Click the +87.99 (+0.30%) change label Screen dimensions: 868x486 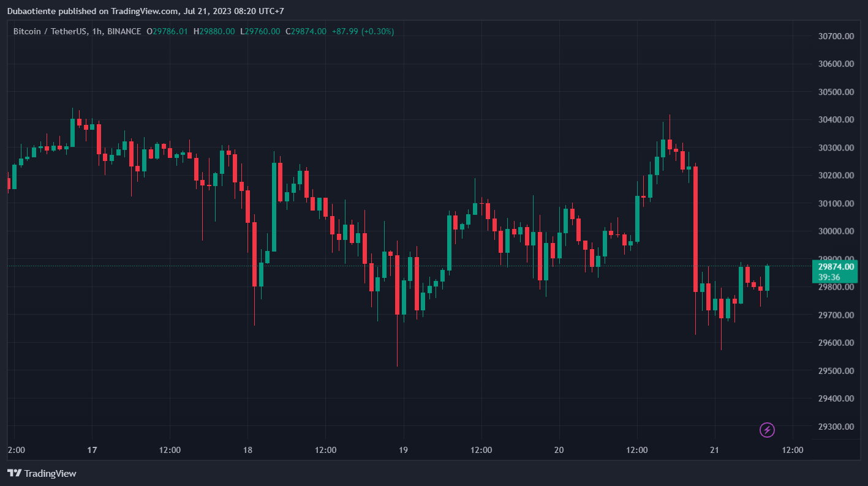pos(363,31)
